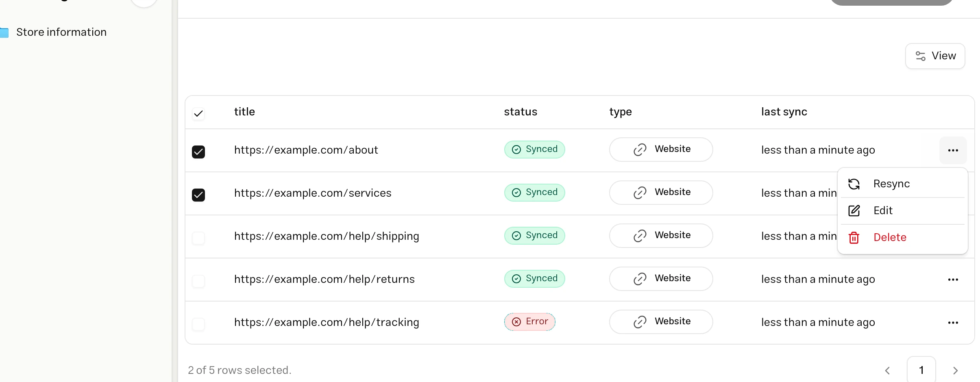Viewport: 980px width, 382px height.
Task: Choose Resync from the context menu
Action: click(x=902, y=184)
